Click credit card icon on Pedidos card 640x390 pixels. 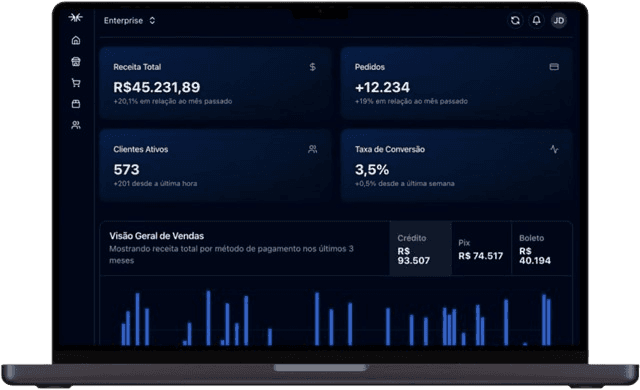[x=554, y=66]
